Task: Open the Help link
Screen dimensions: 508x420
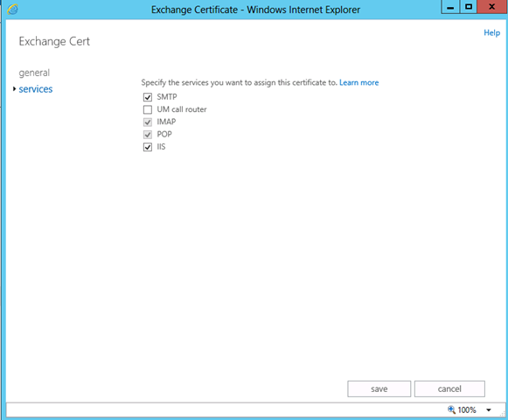Action: tap(491, 32)
